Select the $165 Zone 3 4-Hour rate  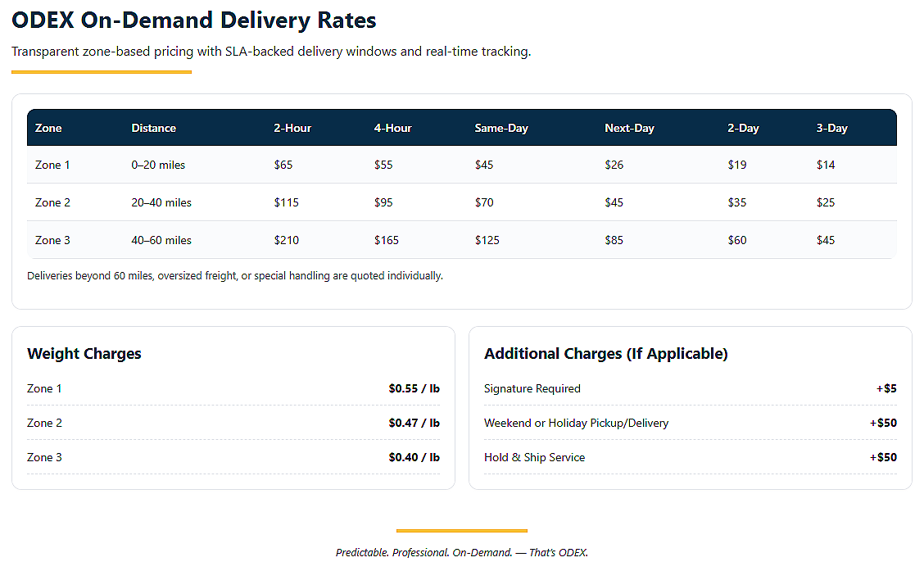[x=387, y=240]
